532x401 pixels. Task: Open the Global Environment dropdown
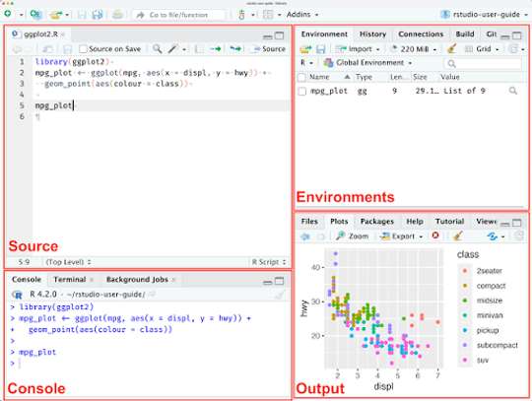pos(367,63)
